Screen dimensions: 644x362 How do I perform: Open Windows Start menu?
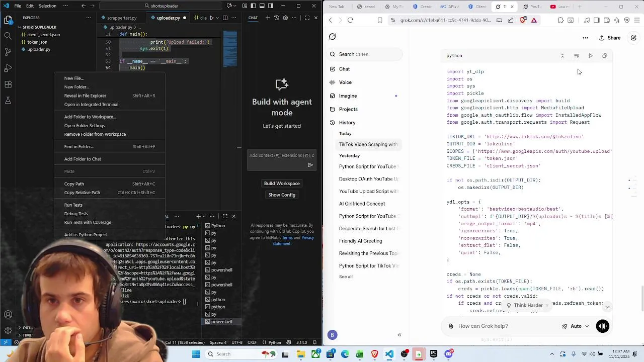[x=196, y=354]
